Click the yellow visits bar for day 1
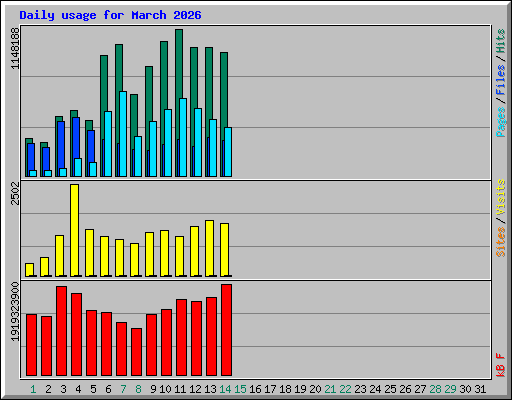The image size is (512, 400). coord(30,270)
